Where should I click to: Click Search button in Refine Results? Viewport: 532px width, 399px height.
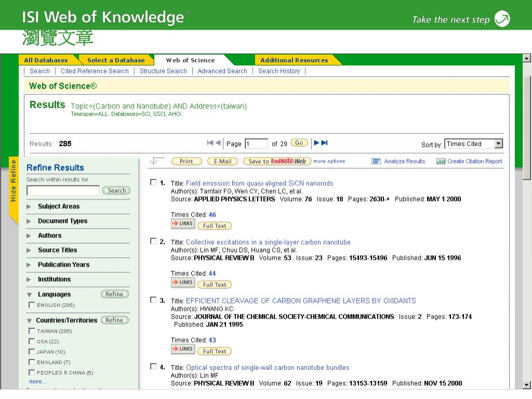pyautogui.click(x=116, y=191)
